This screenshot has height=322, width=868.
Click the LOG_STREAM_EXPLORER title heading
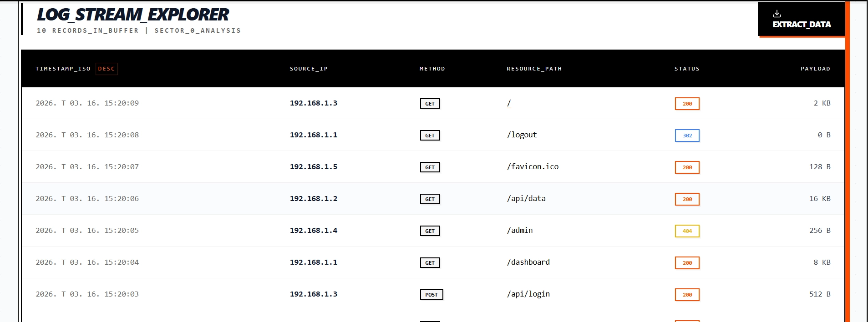132,15
